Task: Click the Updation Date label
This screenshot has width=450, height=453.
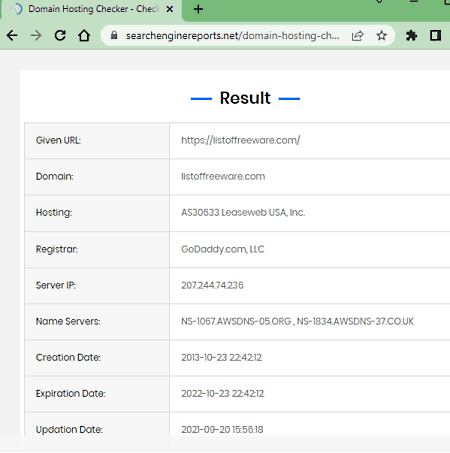Action: coord(69,430)
